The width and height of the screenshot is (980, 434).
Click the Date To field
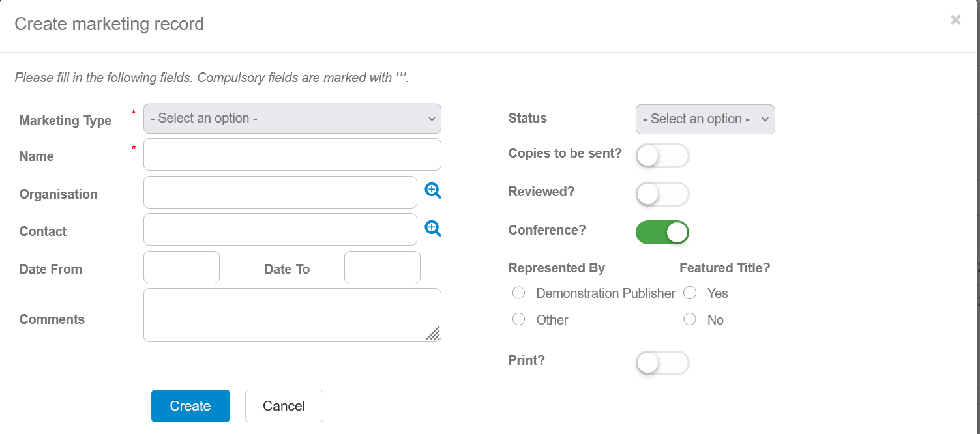click(x=382, y=267)
